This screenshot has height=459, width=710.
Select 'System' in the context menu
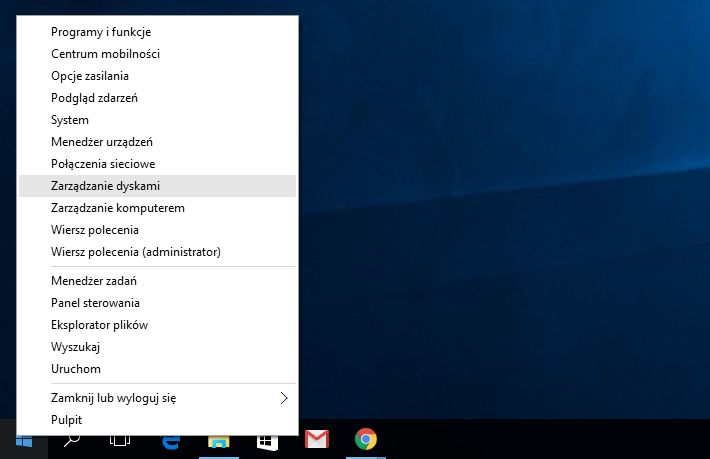point(157,120)
